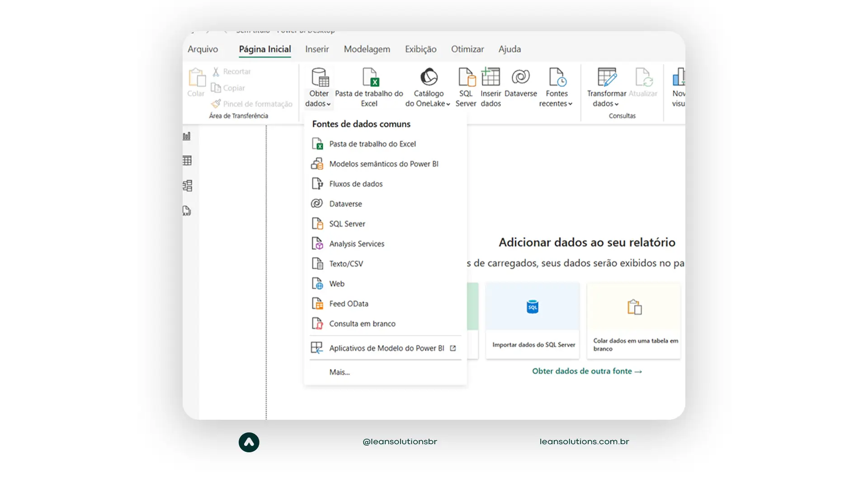Choose Feed OData data source
The height and width of the screenshot is (488, 868).
pyautogui.click(x=385, y=303)
